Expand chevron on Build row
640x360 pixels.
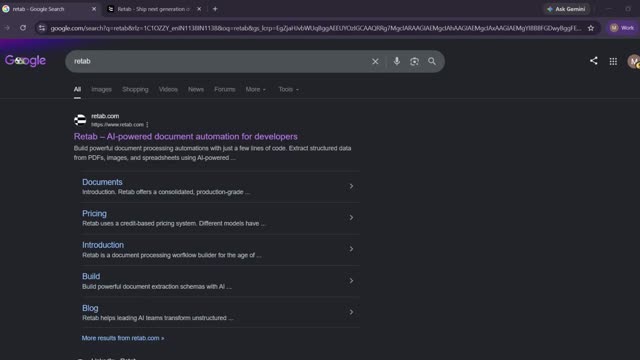(351, 281)
